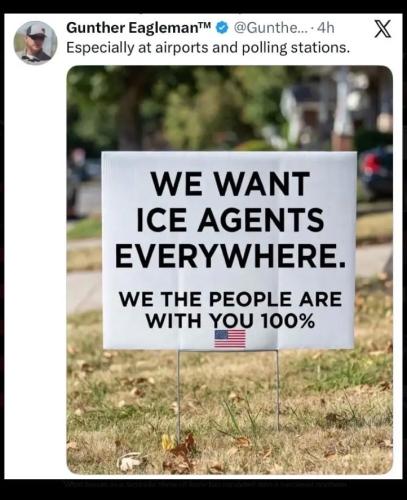Open the Gunther Eagleman display name link

coord(133,28)
